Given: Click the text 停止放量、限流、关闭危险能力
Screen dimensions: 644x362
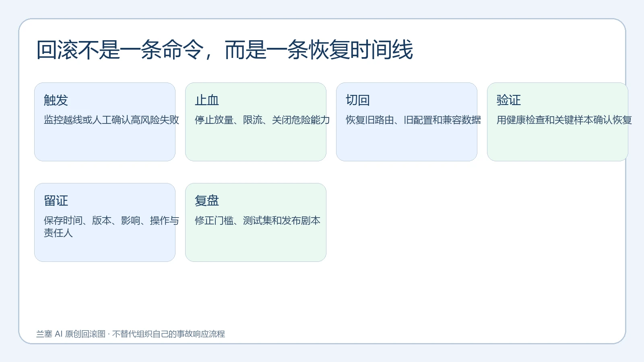Looking at the screenshot, I should coord(262,120).
